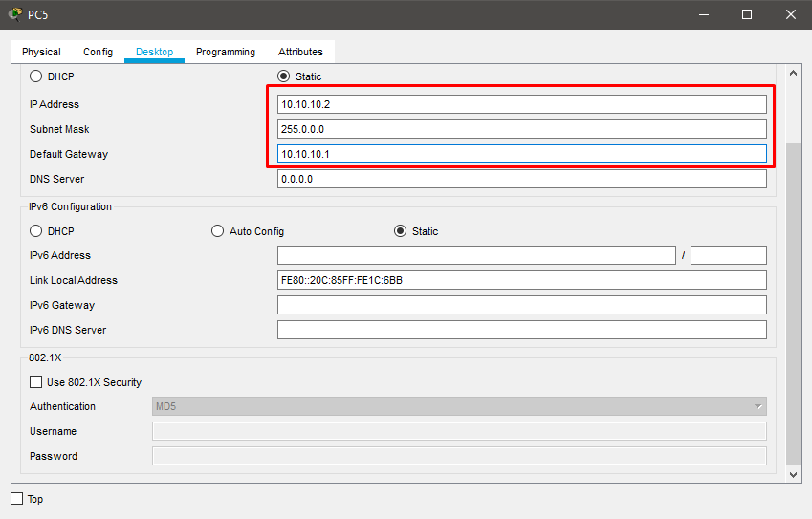
Task: Select Static under IPv6 Configuration
Action: pyautogui.click(x=401, y=231)
